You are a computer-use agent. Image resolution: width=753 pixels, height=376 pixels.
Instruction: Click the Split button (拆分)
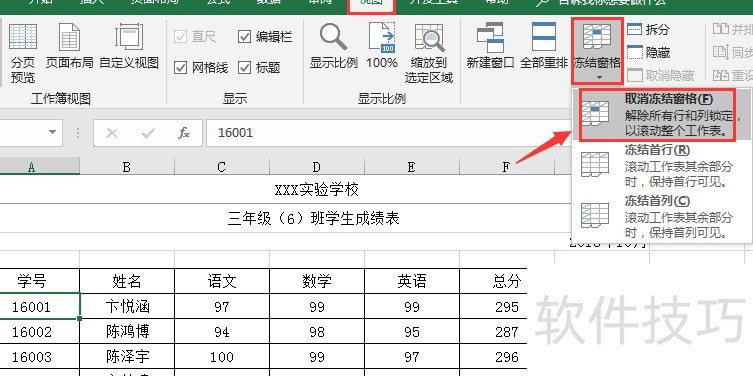648,30
